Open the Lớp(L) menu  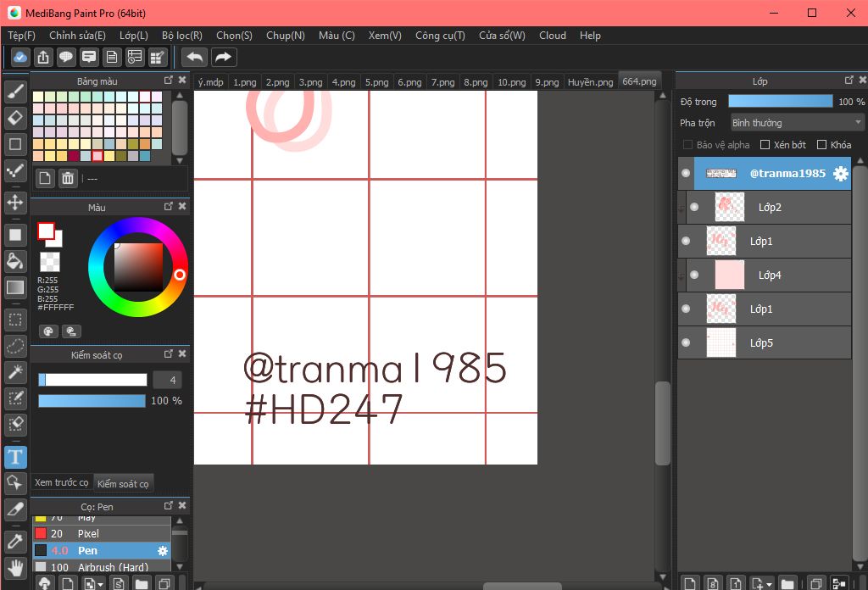[133, 36]
